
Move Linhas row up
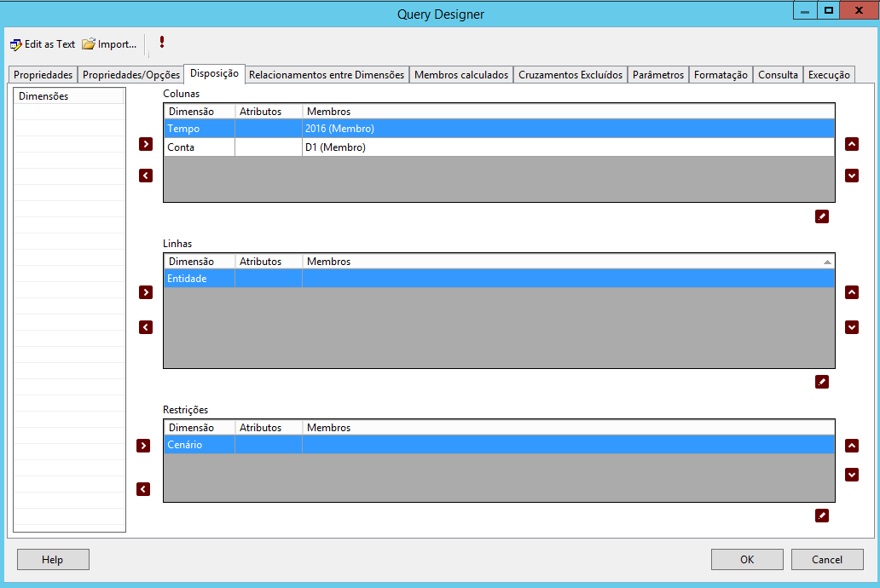click(x=852, y=292)
